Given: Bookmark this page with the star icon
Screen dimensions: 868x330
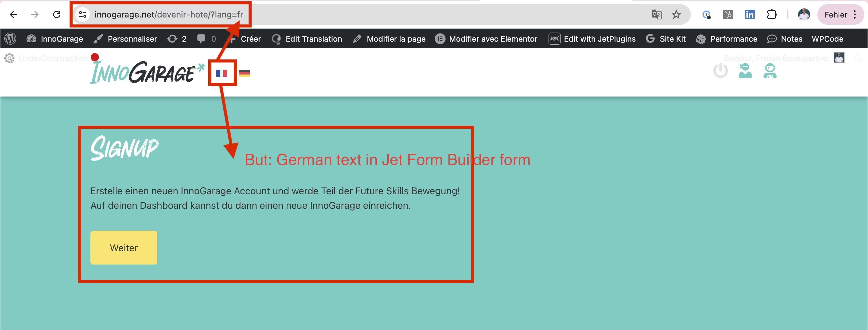Looking at the screenshot, I should (676, 14).
